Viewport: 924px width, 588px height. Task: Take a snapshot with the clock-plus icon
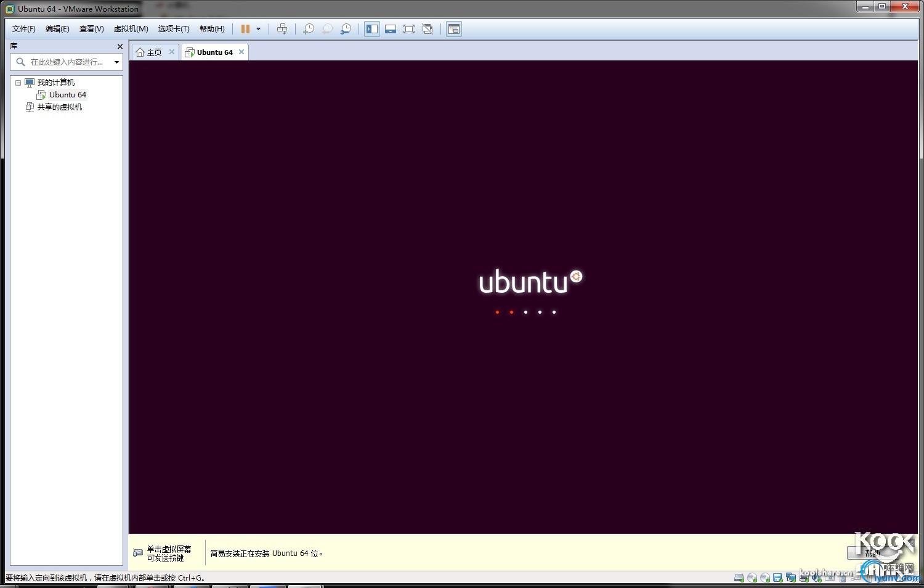click(x=309, y=29)
